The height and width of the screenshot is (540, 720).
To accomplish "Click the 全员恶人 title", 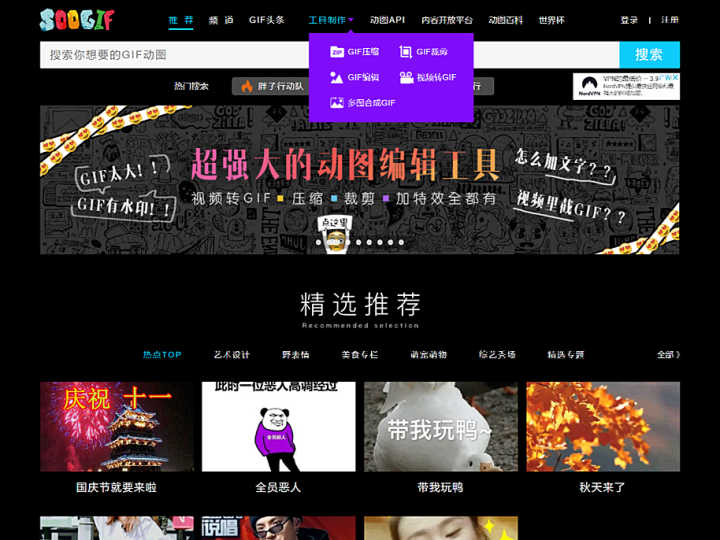I will (x=279, y=487).
